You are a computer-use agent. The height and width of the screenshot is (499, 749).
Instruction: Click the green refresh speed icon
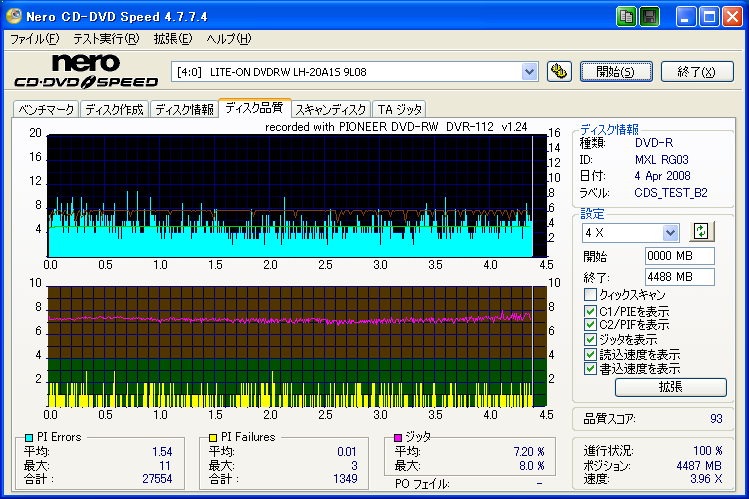701,232
